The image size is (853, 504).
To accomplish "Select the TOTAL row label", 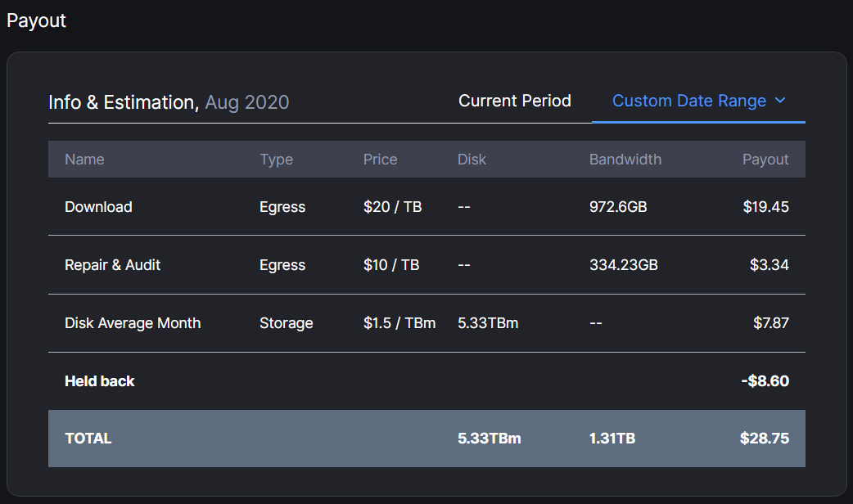I will click(88, 439).
